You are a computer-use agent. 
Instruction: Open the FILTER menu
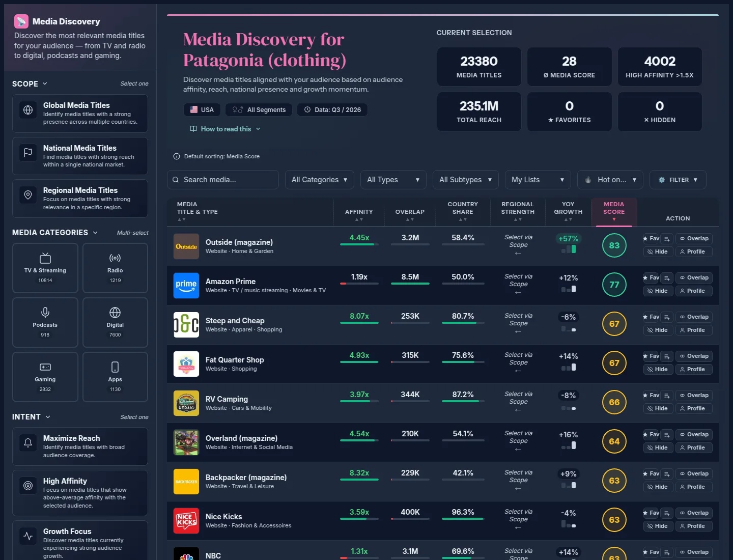coord(678,180)
